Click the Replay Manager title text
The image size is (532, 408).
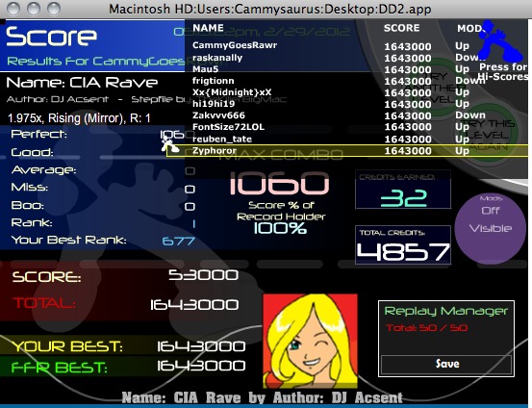coord(445,311)
